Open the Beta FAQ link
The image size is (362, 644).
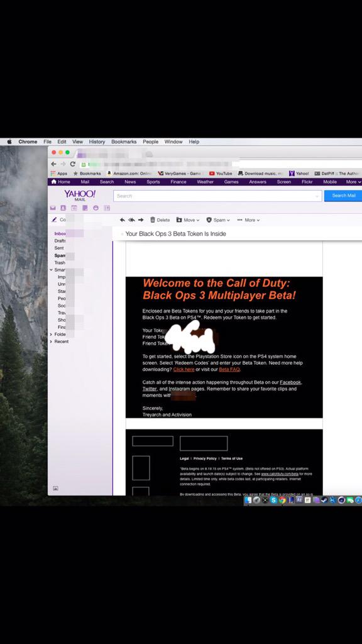[229, 369]
